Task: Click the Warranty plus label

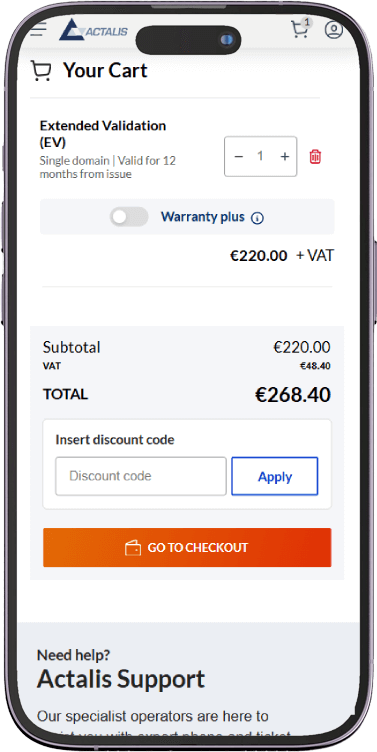Action: click(202, 217)
